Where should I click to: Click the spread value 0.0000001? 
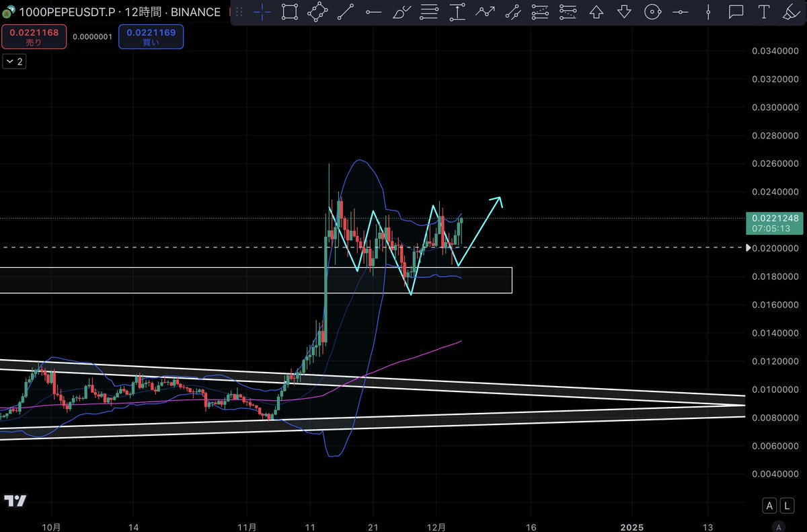(93, 37)
